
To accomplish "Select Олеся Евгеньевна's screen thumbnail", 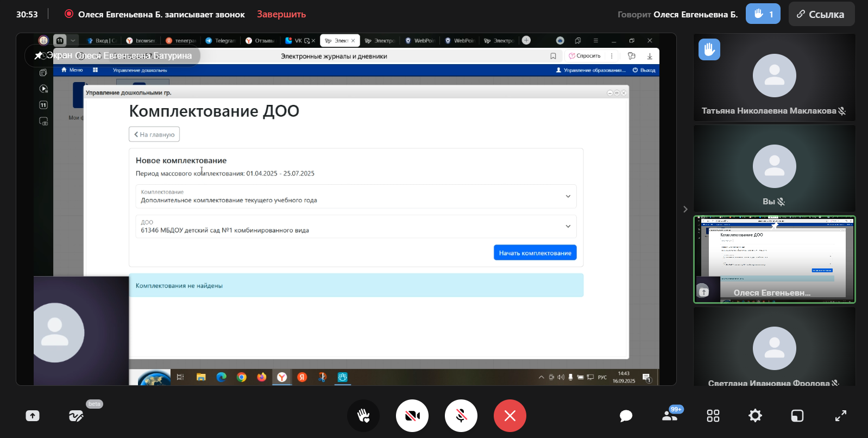I will coord(774,259).
